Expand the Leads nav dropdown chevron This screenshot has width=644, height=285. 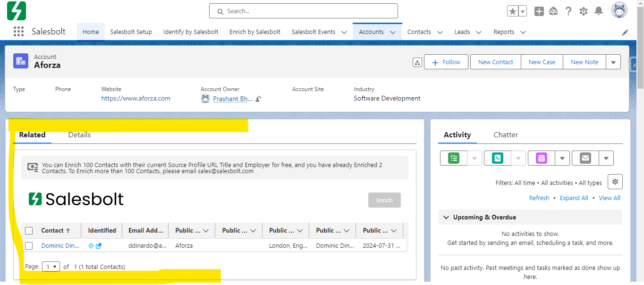point(479,32)
